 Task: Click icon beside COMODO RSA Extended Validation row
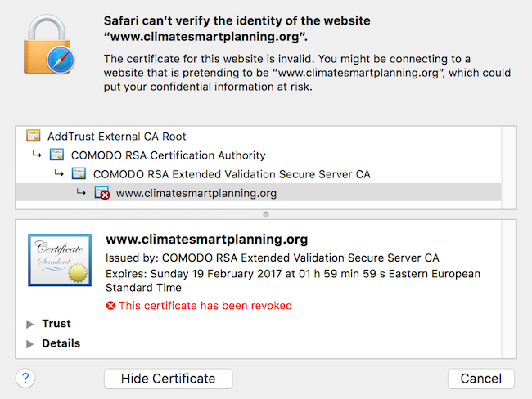pos(79,174)
